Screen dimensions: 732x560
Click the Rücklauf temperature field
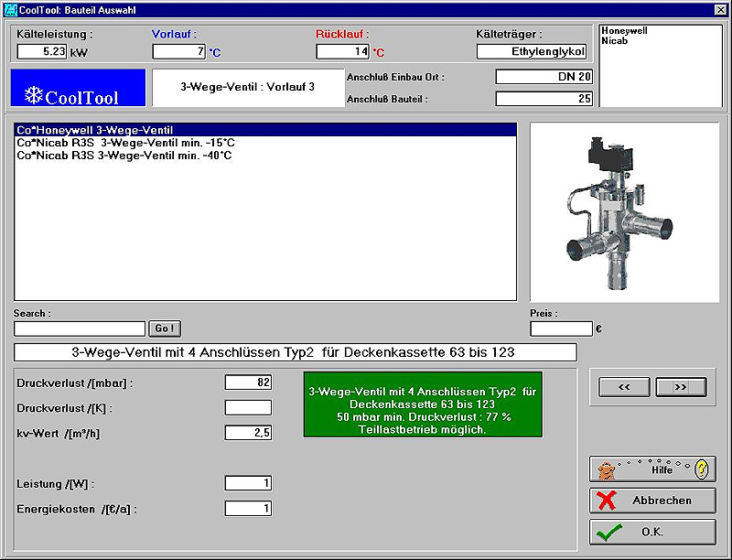(342, 52)
